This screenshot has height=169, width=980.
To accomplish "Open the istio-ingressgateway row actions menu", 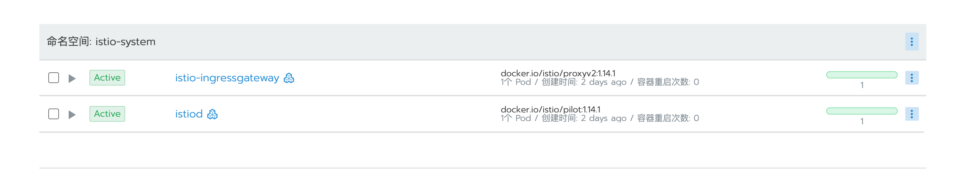I will tap(912, 78).
